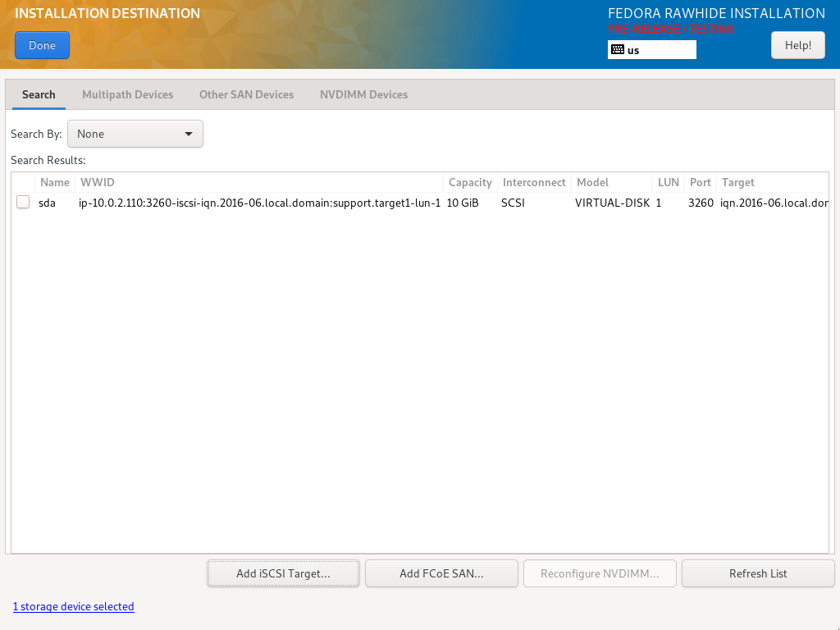Sort by the WWID column header

(259, 183)
